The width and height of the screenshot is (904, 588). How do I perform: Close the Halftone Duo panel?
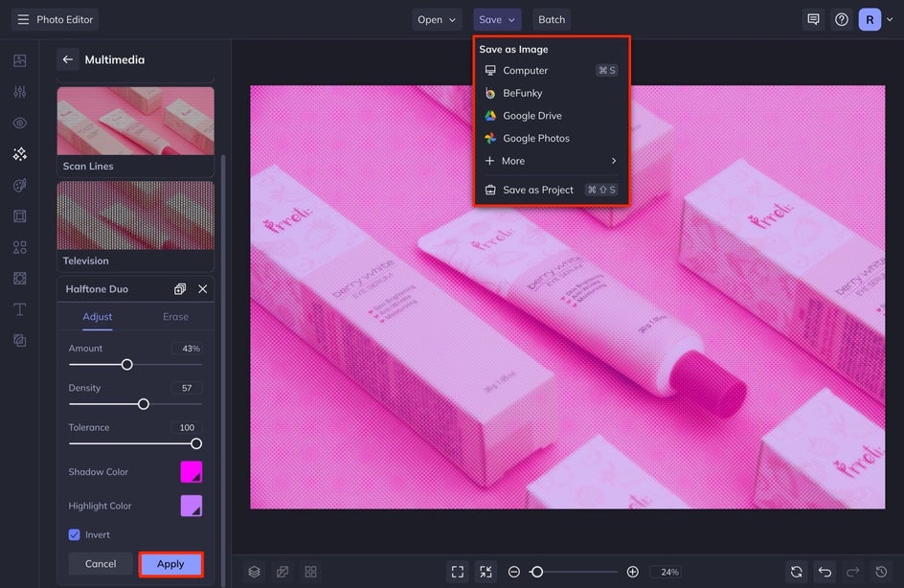coord(202,289)
